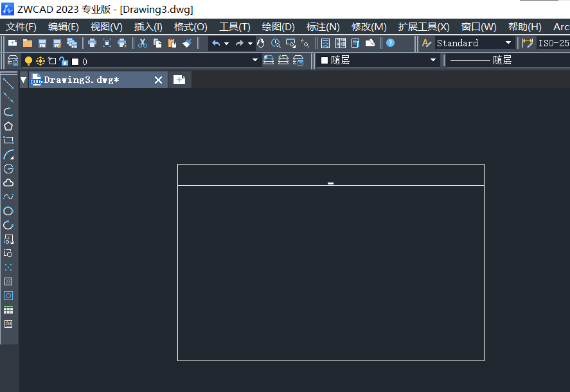Toggle layer 0 on/off lightbulb
The width and height of the screenshot is (570, 392).
pyautogui.click(x=28, y=60)
